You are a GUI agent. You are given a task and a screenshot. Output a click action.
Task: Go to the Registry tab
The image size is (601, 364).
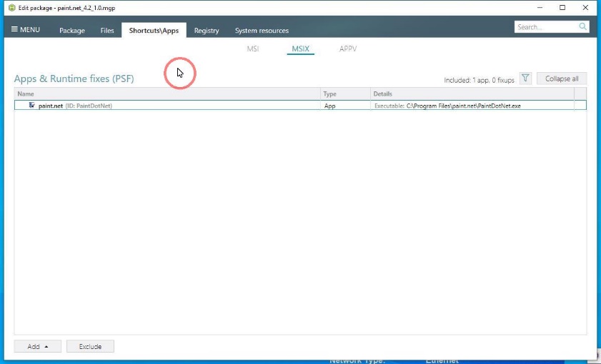(x=207, y=31)
